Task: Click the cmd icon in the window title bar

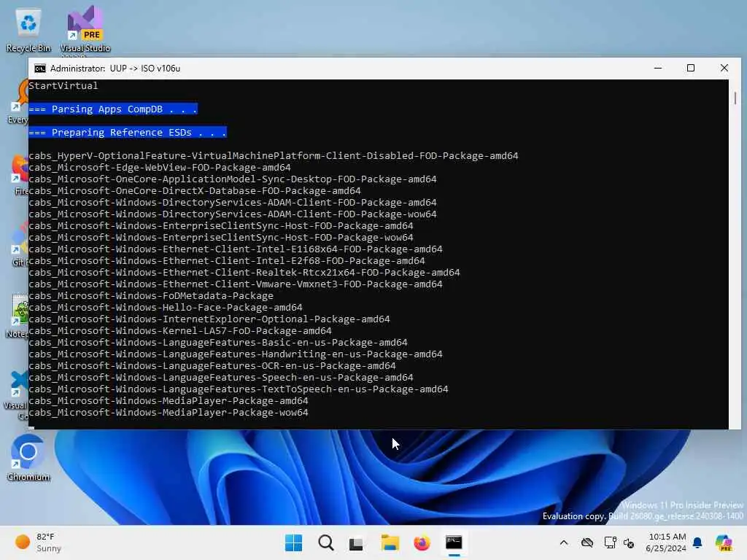Action: [x=40, y=69]
